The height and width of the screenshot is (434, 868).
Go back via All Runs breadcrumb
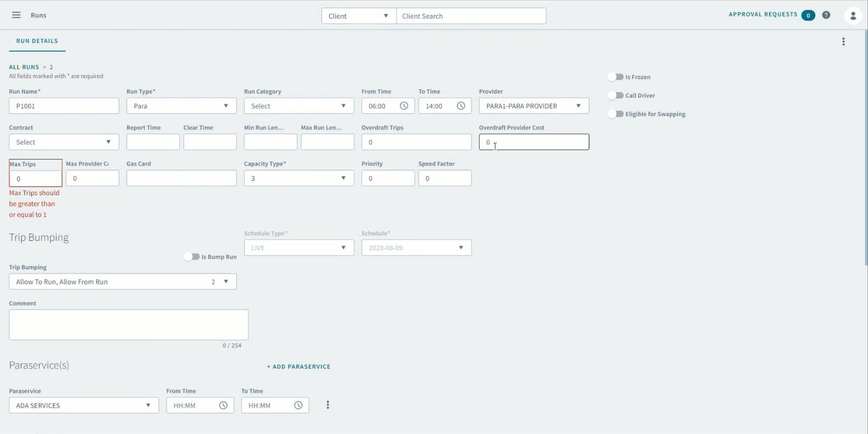[24, 67]
